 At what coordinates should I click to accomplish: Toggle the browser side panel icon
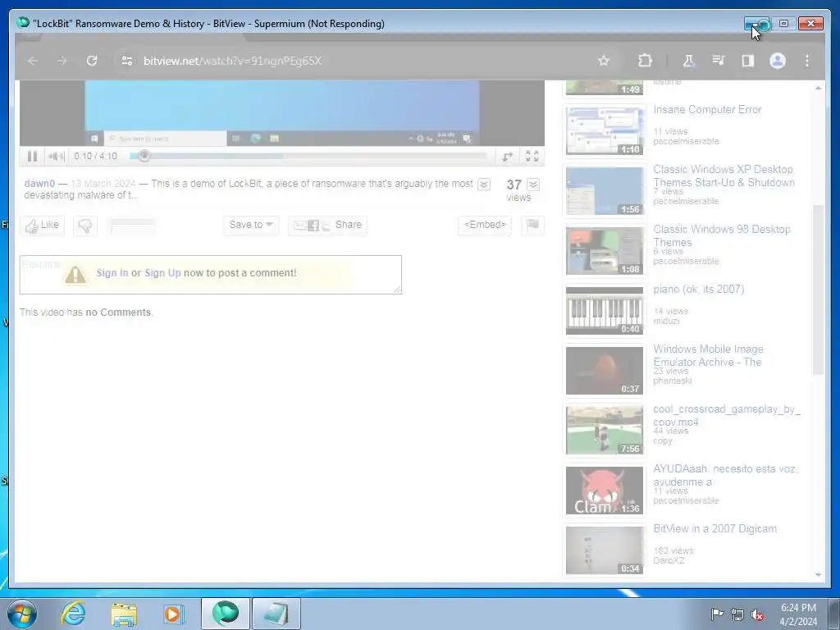(748, 61)
